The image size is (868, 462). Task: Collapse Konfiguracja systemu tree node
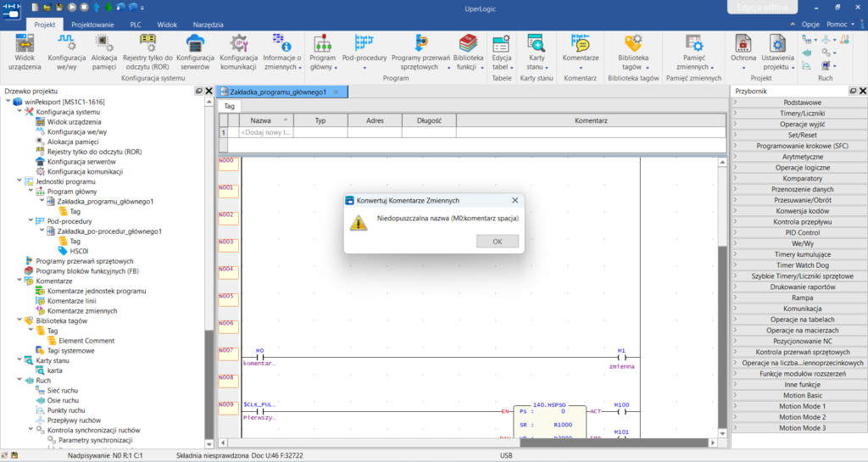pyautogui.click(x=19, y=111)
